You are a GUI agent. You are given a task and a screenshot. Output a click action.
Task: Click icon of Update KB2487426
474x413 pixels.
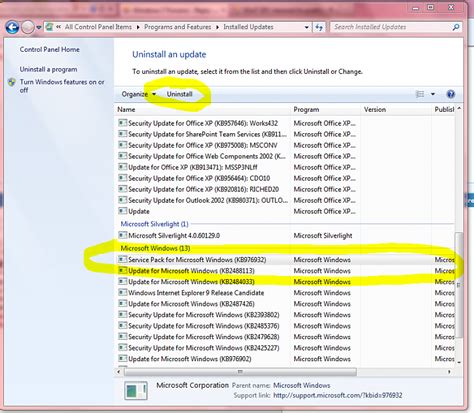[x=123, y=304]
